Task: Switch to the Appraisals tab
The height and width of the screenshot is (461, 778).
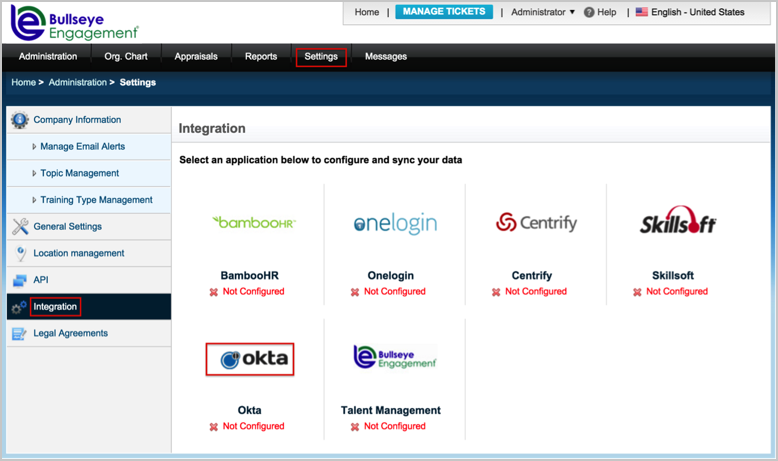Action: tap(195, 56)
